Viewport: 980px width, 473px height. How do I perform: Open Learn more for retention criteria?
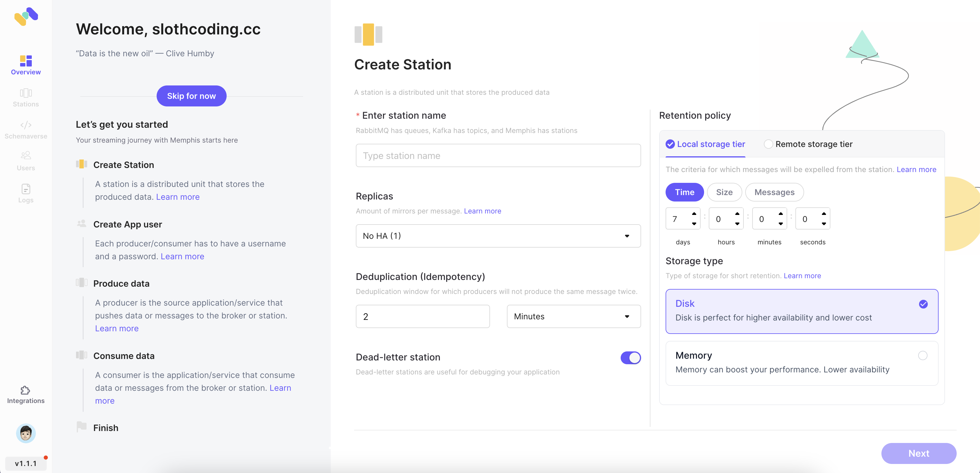pos(916,170)
